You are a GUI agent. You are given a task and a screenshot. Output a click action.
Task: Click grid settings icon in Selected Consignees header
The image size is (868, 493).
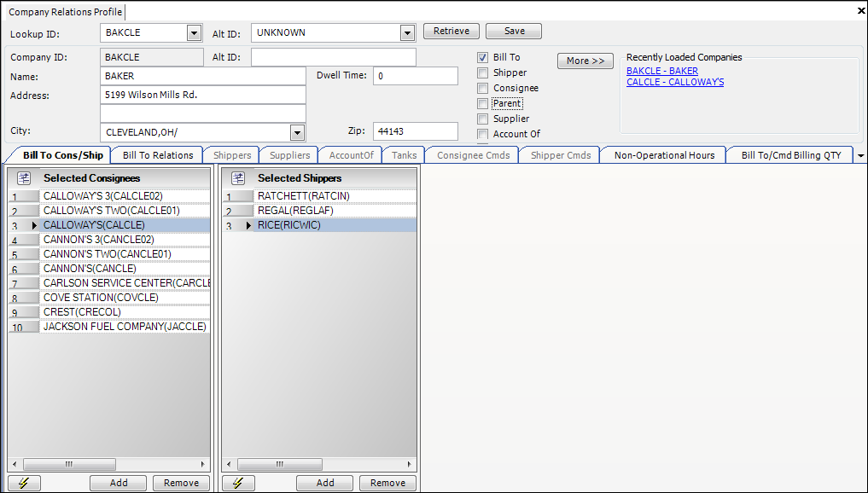24,178
